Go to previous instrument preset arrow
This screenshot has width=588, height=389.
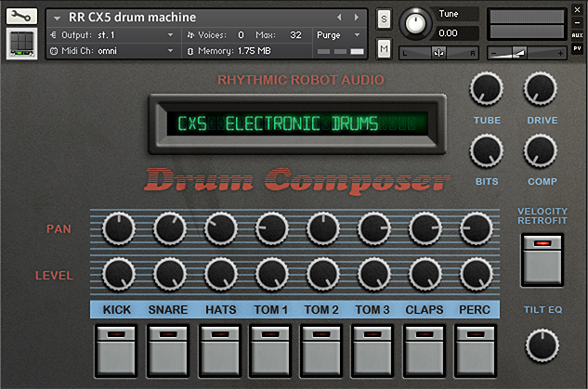click(x=339, y=18)
